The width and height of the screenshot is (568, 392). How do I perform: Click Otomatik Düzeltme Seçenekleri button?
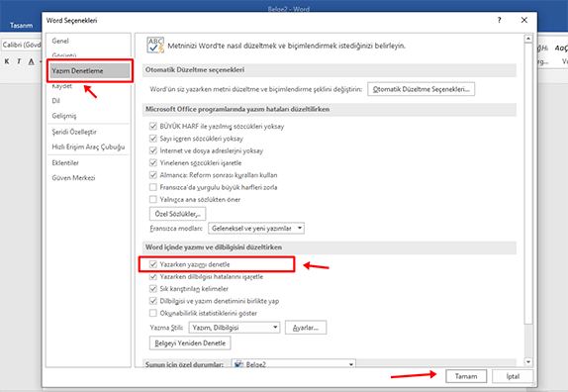click(x=421, y=89)
